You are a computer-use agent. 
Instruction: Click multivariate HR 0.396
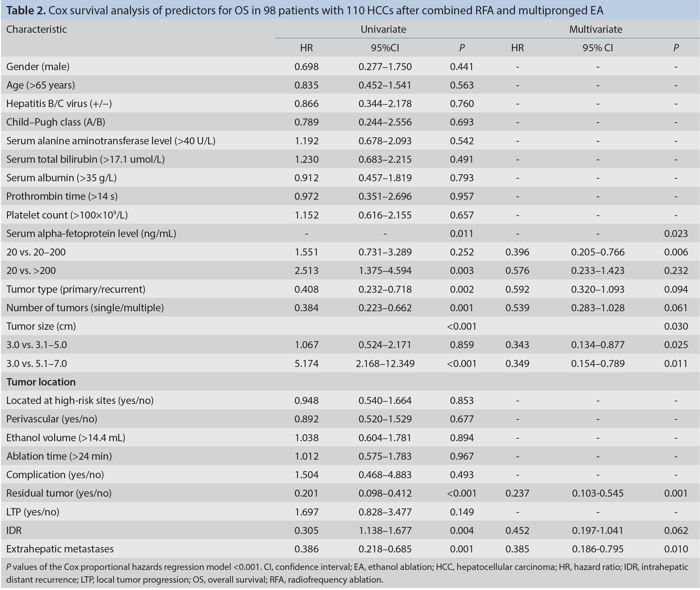click(x=517, y=252)
